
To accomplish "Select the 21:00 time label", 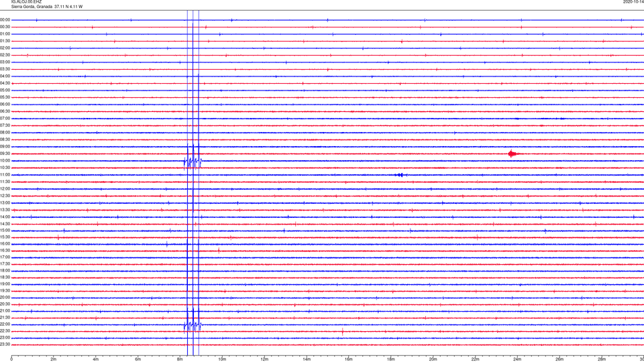I will pos(5,311).
